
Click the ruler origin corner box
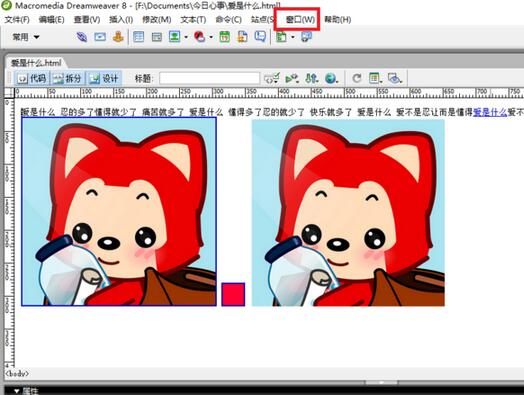pyautogui.click(x=9, y=93)
